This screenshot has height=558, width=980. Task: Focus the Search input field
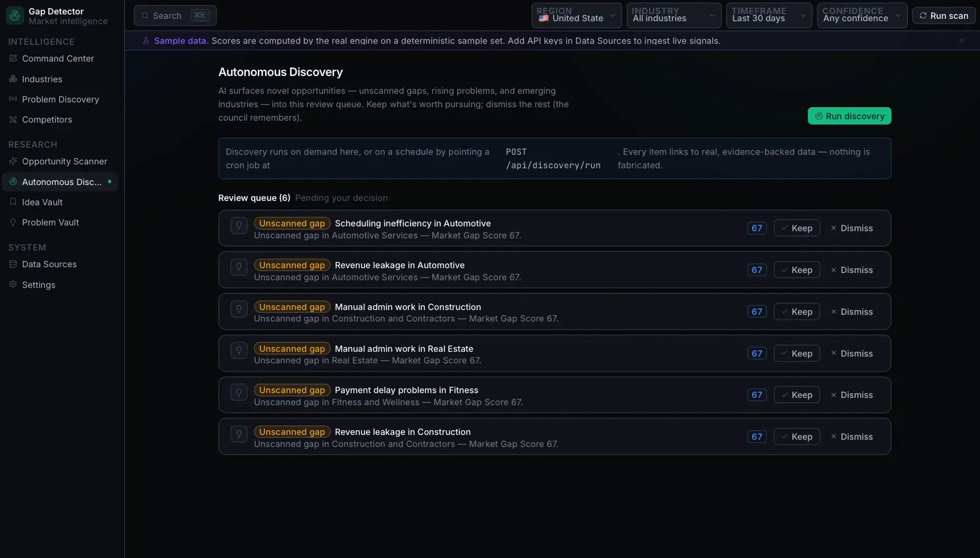[x=175, y=16]
